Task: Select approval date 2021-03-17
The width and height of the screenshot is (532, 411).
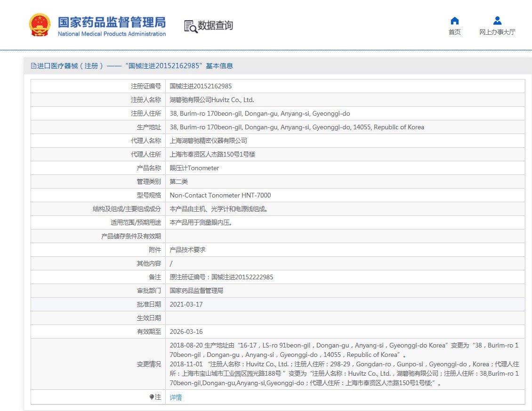Action: (x=186, y=304)
